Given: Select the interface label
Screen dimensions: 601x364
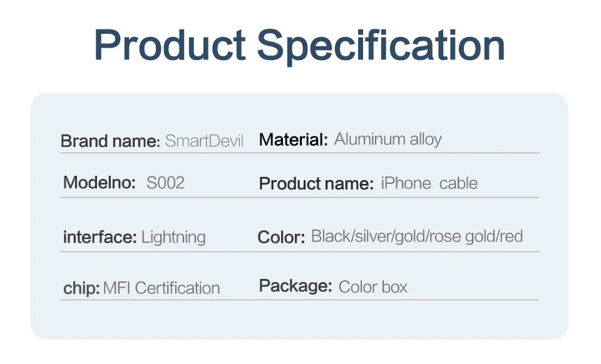Looking at the screenshot, I should click(100, 237).
